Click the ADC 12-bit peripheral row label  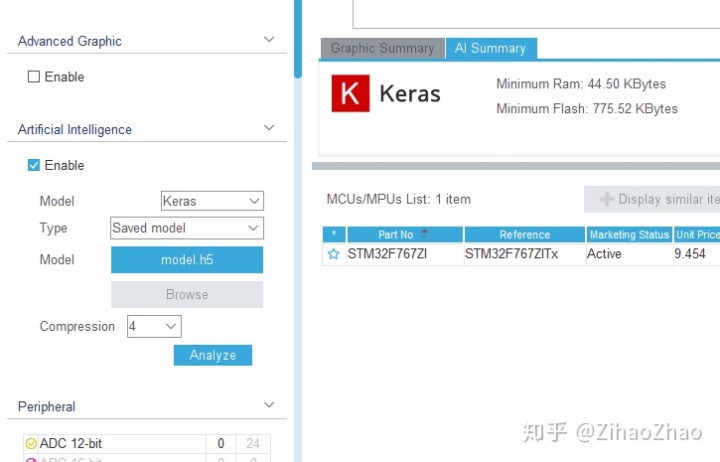pyautogui.click(x=71, y=443)
